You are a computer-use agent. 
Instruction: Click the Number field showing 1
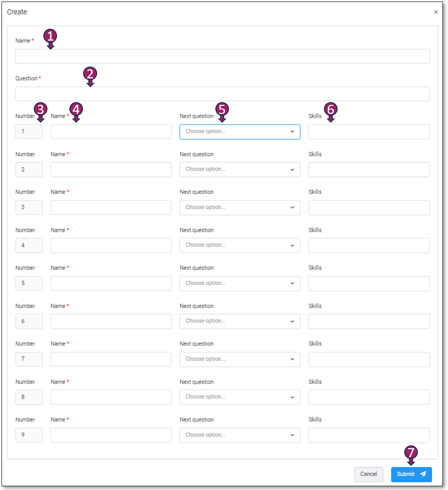(29, 131)
